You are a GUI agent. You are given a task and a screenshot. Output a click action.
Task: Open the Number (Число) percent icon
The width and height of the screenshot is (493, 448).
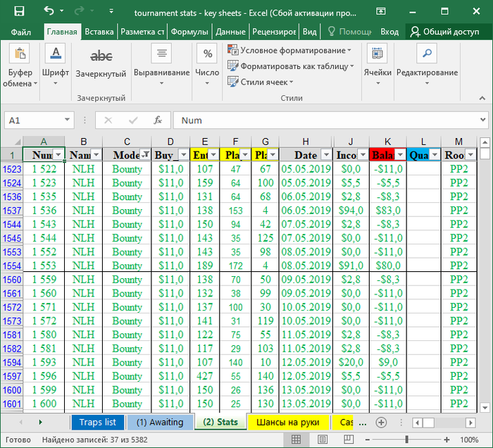pos(207,54)
